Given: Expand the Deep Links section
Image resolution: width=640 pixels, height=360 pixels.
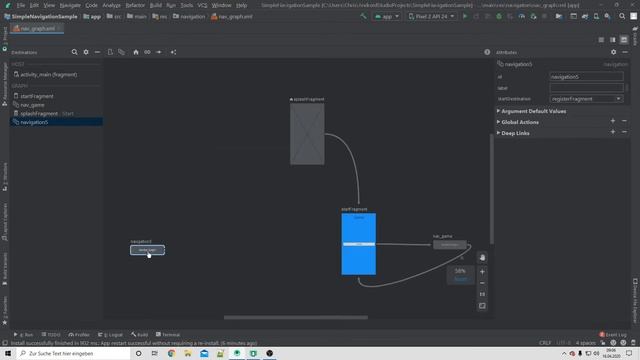Looking at the screenshot, I should tap(498, 133).
